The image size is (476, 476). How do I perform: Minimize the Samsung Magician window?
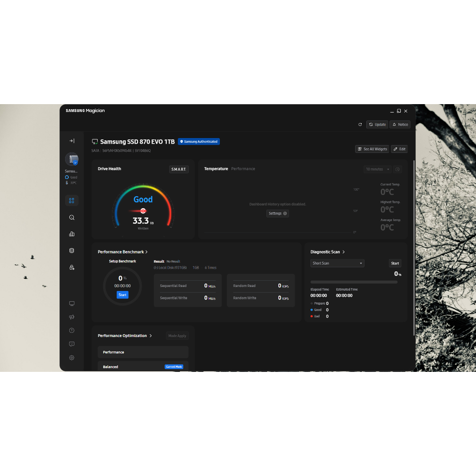click(392, 111)
